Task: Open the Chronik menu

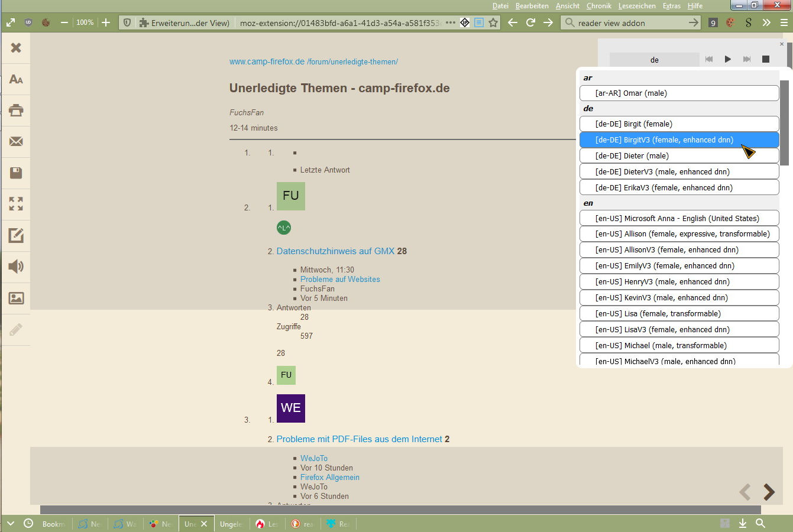Action: click(x=599, y=6)
